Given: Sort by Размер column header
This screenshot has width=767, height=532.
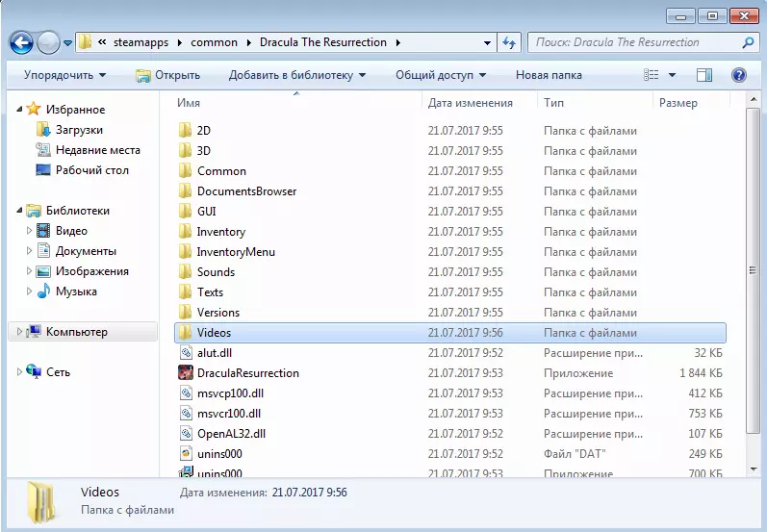Looking at the screenshot, I should [x=678, y=103].
